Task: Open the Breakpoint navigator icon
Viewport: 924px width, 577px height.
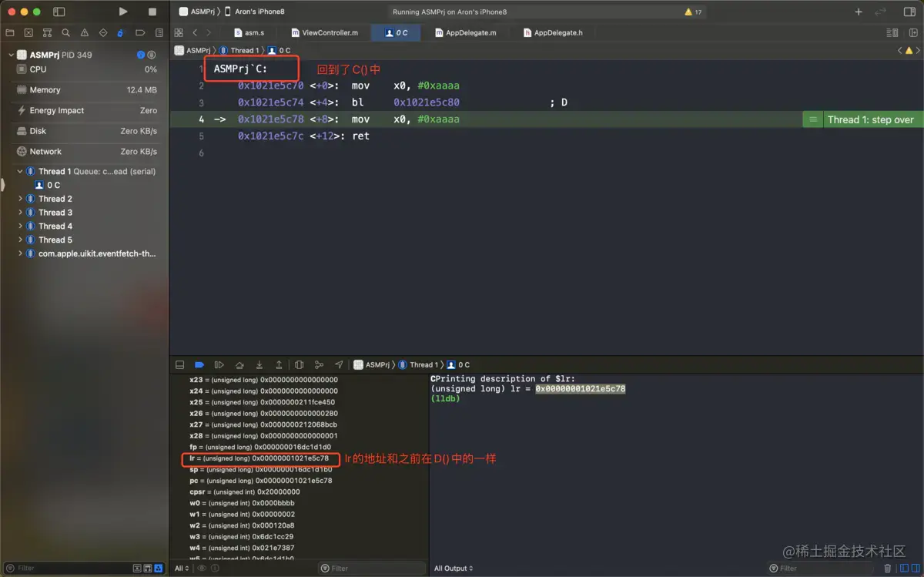Action: 140,33
